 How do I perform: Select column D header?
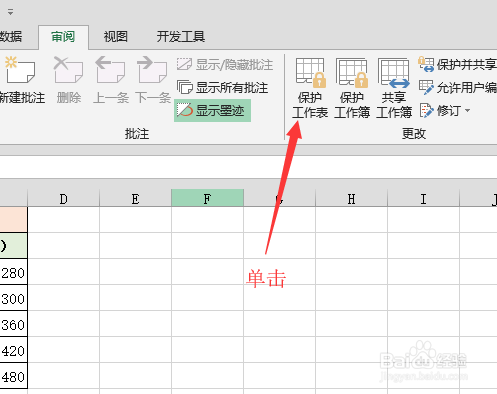[x=63, y=199]
